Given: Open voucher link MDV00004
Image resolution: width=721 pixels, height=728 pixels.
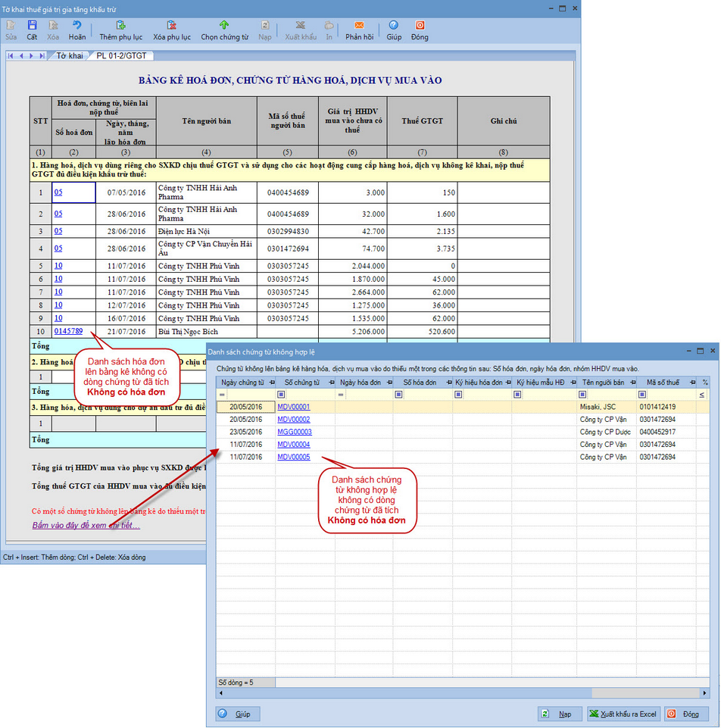Looking at the screenshot, I should point(294,445).
